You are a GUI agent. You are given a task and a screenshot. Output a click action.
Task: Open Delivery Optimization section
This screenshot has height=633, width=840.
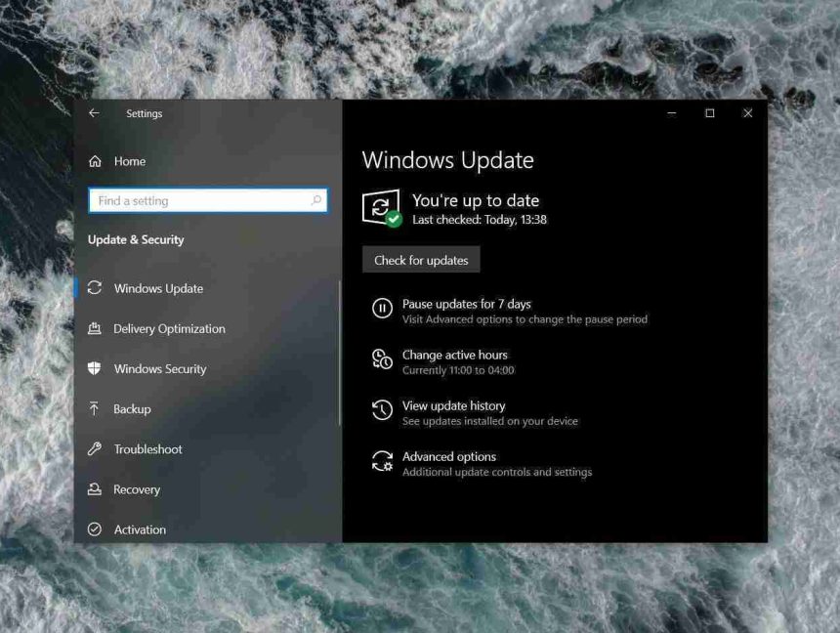[x=169, y=328]
